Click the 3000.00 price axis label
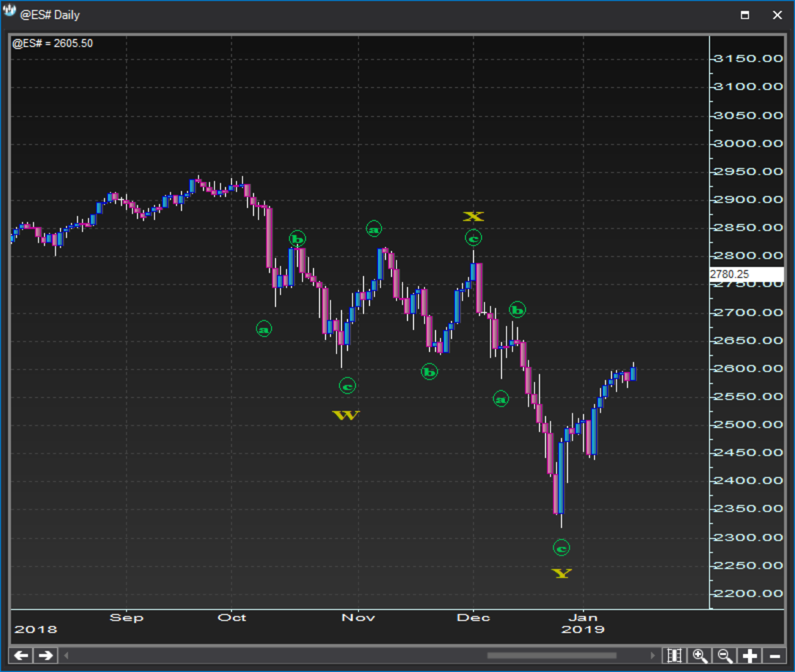 coord(748,143)
